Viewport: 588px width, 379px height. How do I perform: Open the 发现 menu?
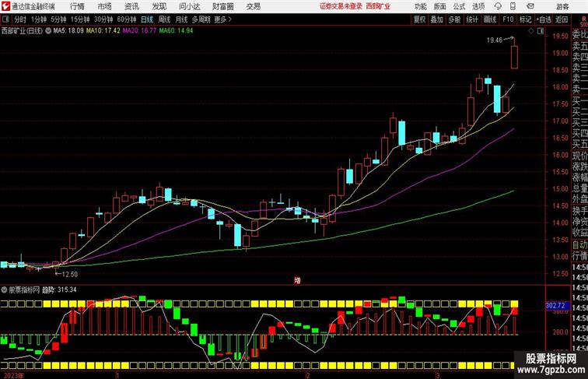pyautogui.click(x=159, y=6)
